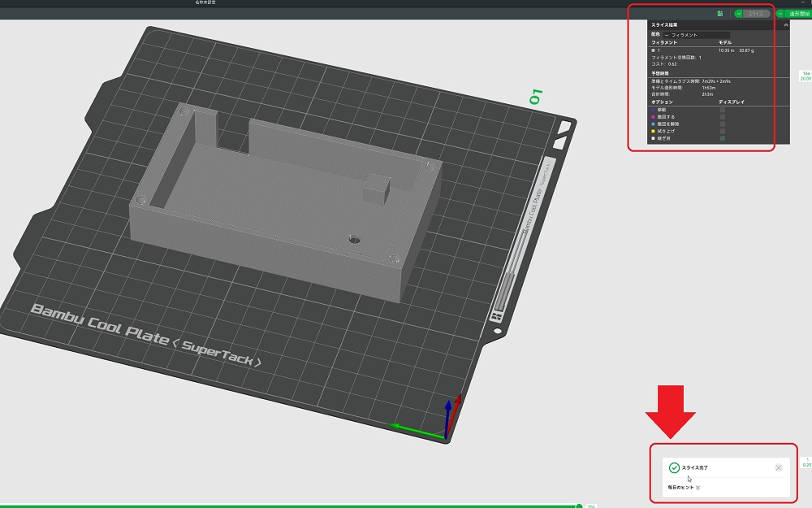
Task: Click the スライス button
Action: (x=757, y=14)
